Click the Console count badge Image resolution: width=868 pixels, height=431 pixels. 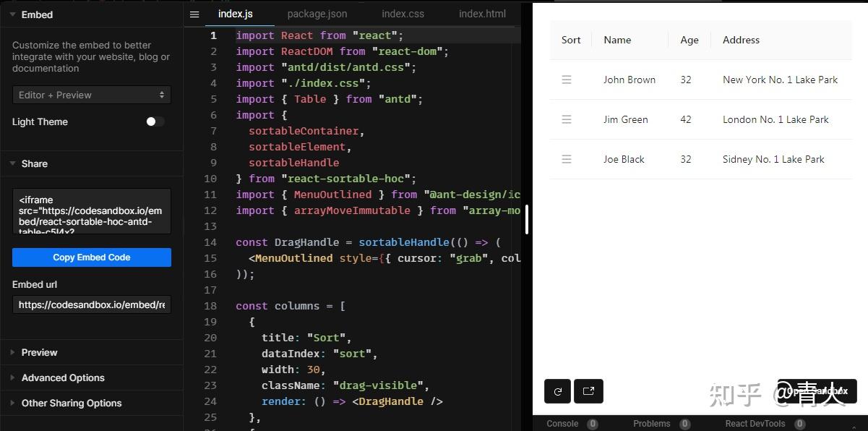[593, 424]
